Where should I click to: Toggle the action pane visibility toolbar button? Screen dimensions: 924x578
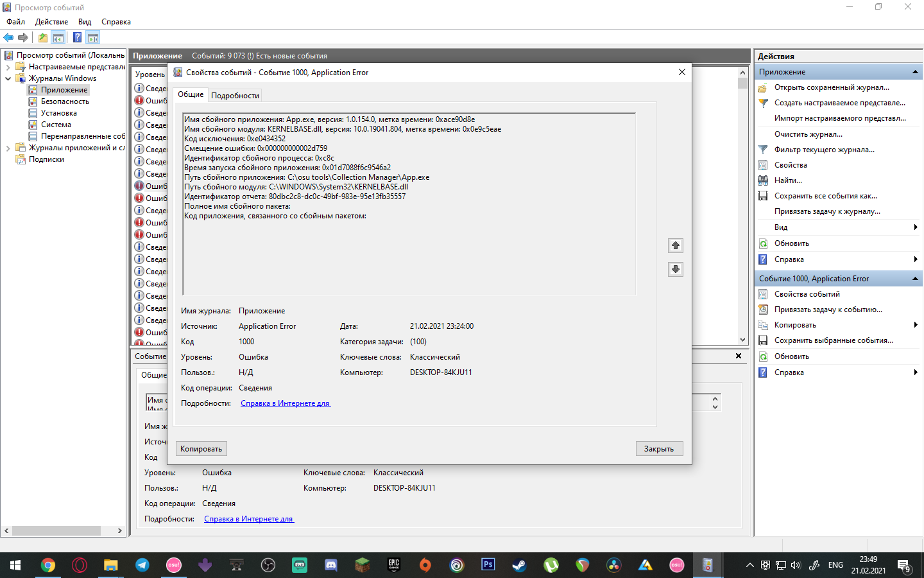[x=93, y=37]
